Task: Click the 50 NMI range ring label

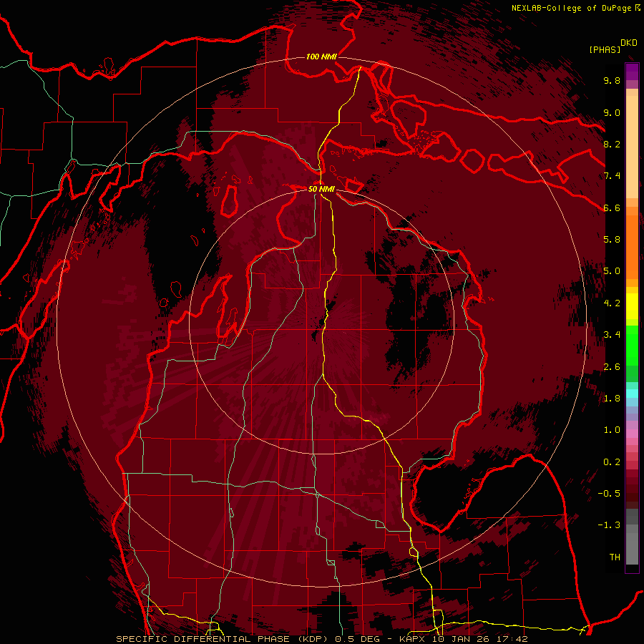Action: (321, 189)
